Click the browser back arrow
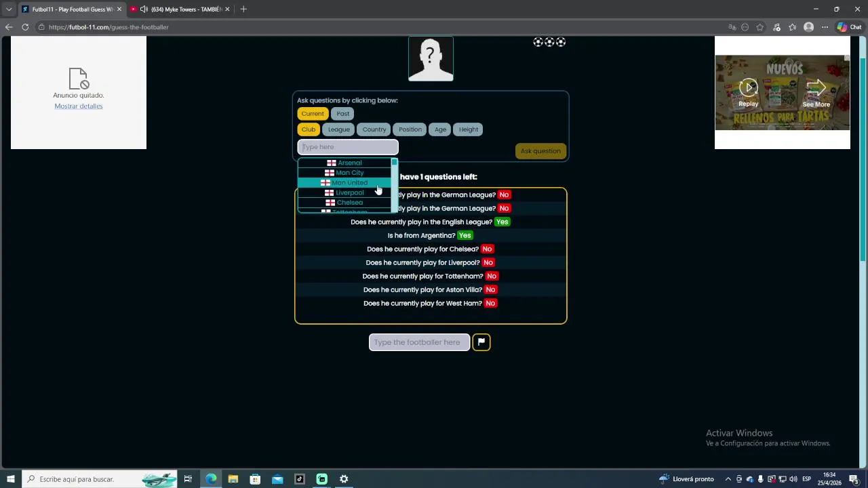The height and width of the screenshot is (488, 868). [x=9, y=27]
